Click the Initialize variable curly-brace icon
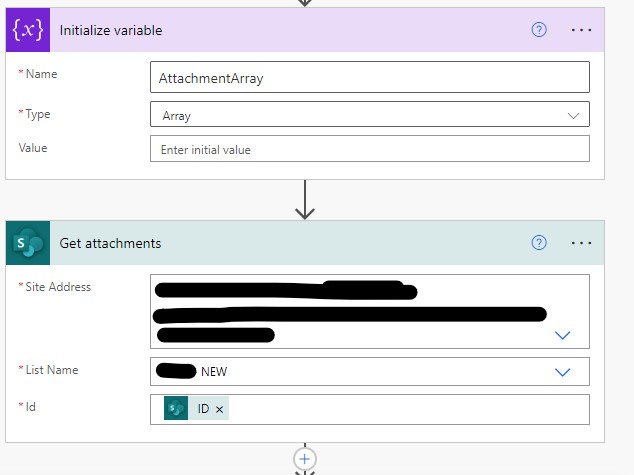Image resolution: width=634 pixels, height=475 pixels. point(28,30)
